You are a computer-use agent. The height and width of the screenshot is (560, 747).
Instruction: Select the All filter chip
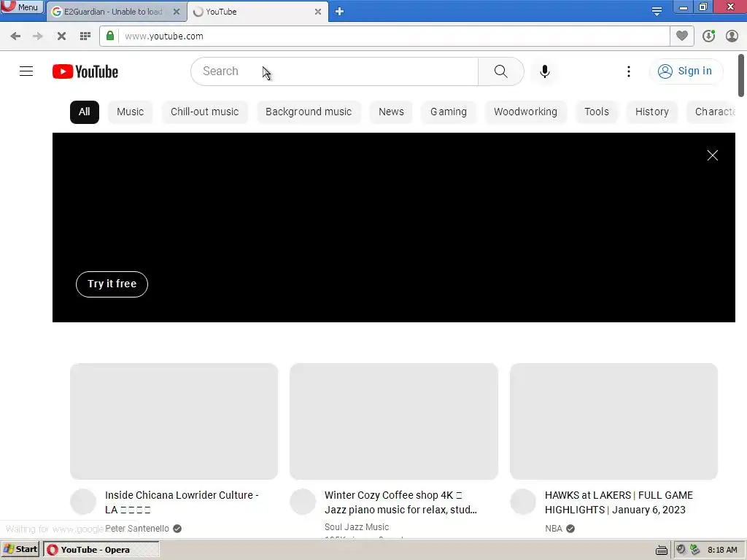pos(85,112)
